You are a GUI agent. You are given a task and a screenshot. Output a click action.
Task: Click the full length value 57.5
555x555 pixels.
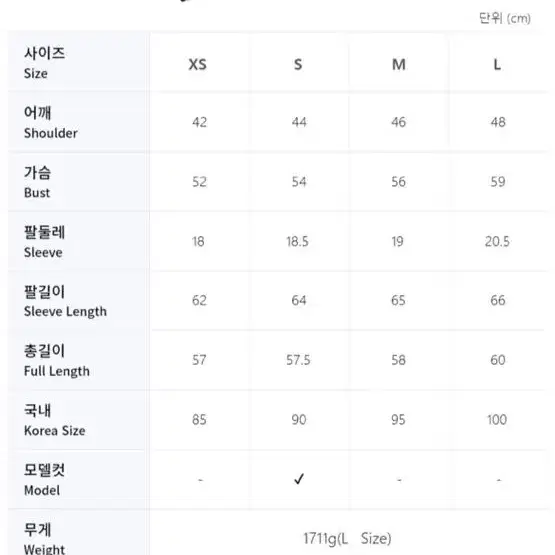pos(298,360)
